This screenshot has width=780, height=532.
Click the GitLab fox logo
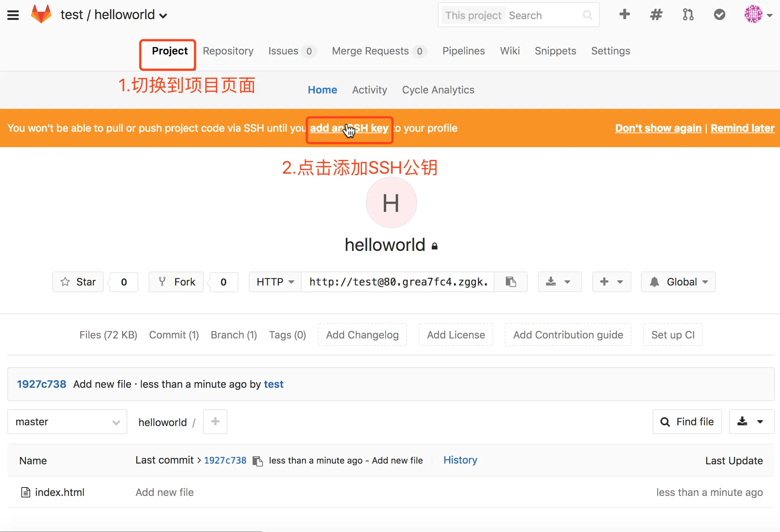coord(41,14)
